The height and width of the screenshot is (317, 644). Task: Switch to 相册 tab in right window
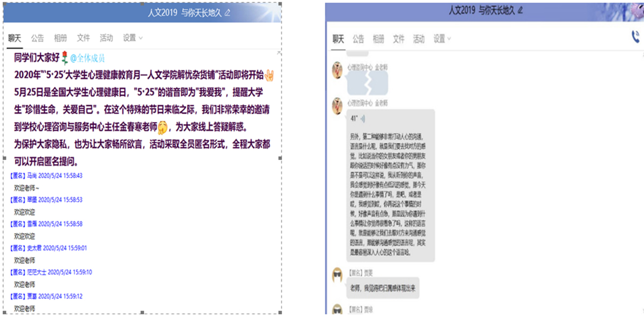(378, 39)
